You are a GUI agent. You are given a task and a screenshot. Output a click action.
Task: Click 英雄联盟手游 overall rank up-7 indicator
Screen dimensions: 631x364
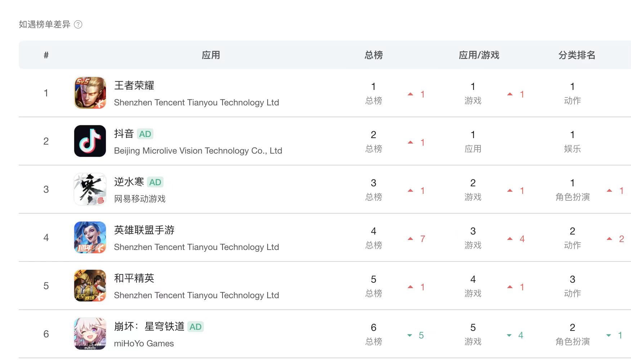(x=416, y=239)
